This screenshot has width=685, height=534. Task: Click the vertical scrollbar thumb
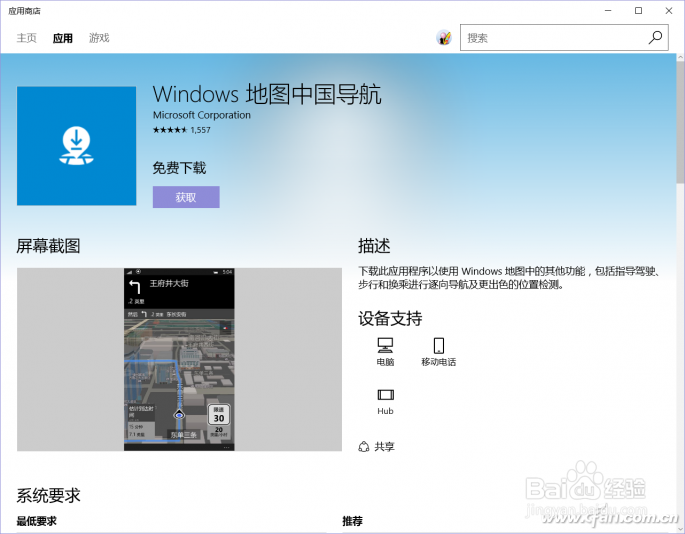(681, 122)
